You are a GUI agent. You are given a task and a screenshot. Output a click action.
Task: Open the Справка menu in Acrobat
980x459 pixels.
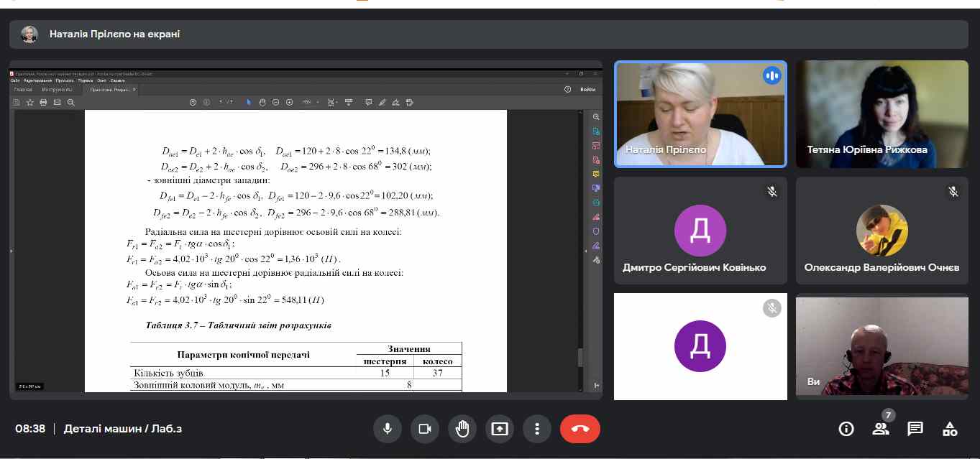pyautogui.click(x=118, y=80)
